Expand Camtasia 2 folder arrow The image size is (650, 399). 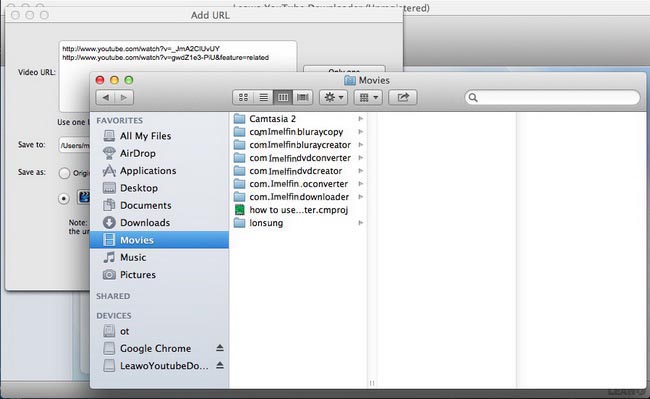tap(361, 119)
